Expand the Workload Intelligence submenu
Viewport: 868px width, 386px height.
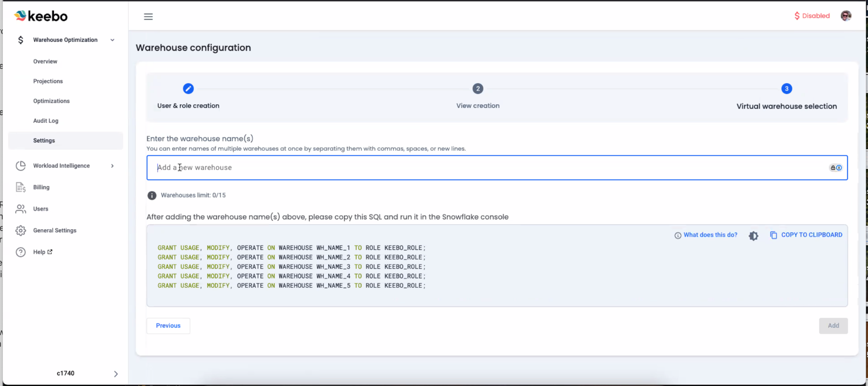pos(112,166)
